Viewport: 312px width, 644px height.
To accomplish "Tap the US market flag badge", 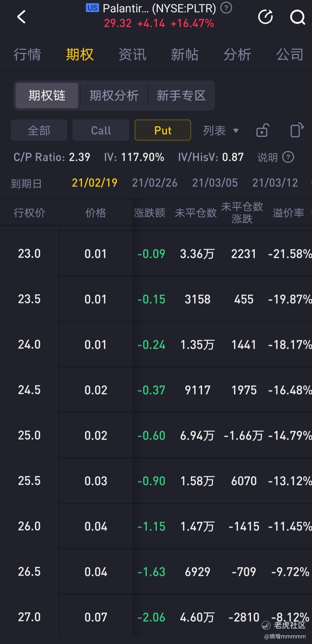I will point(92,8).
